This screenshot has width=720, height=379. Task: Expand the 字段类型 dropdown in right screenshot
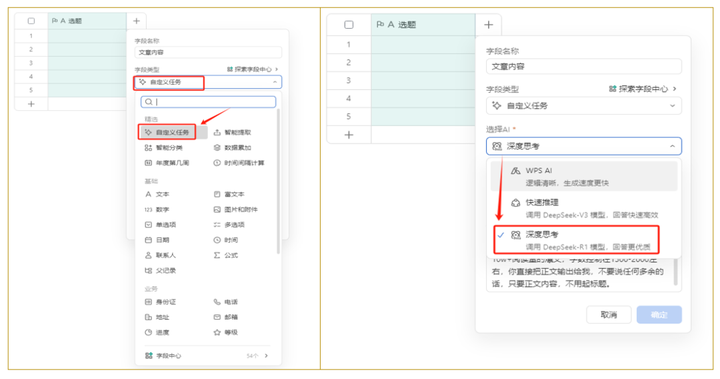(x=672, y=106)
